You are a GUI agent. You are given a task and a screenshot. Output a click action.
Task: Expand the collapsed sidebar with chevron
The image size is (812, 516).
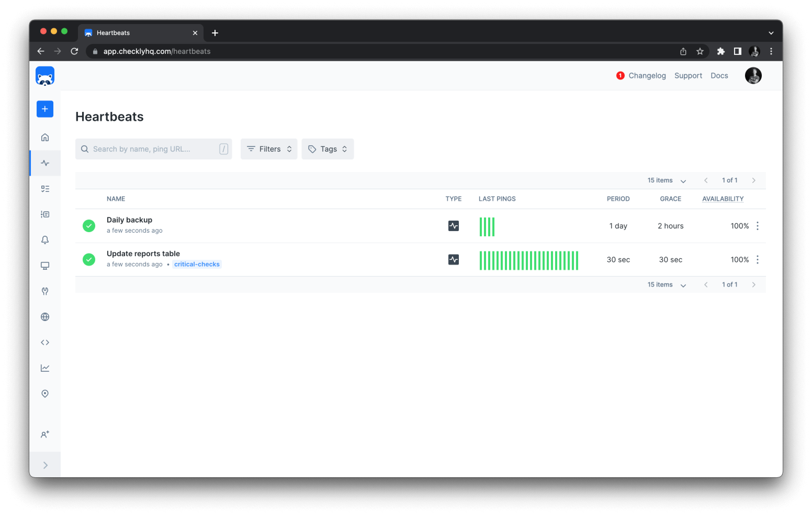point(45,465)
